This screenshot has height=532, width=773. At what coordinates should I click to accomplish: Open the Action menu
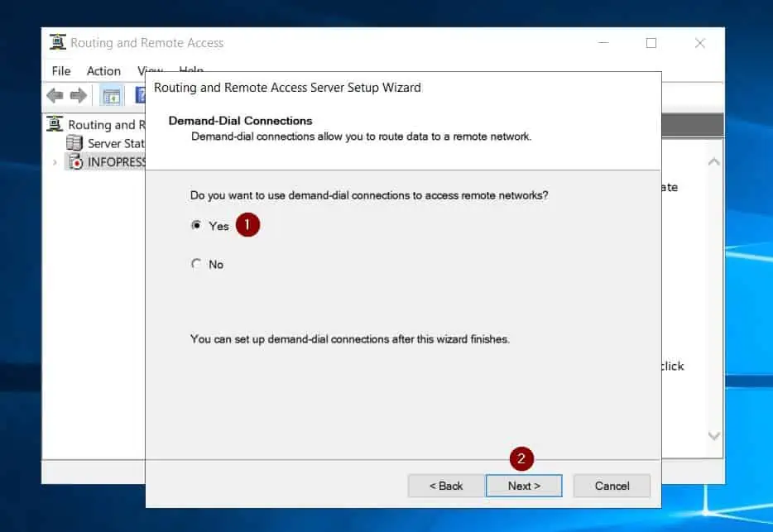pos(103,71)
